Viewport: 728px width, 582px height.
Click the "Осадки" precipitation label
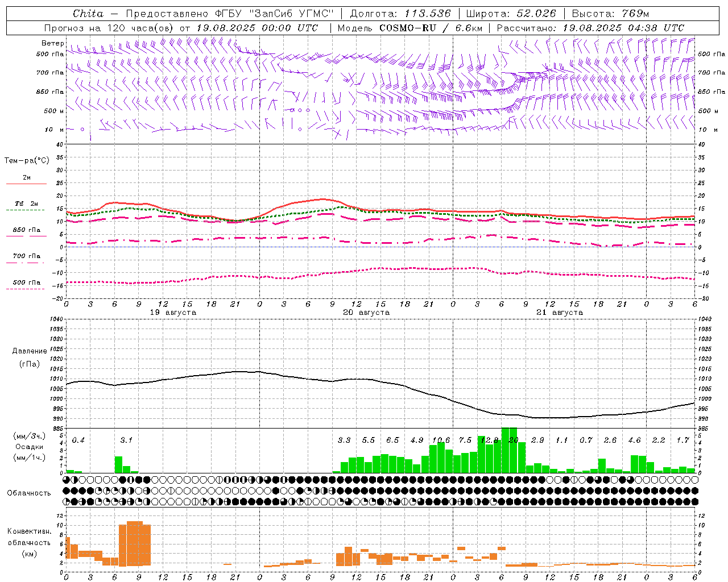(x=29, y=447)
